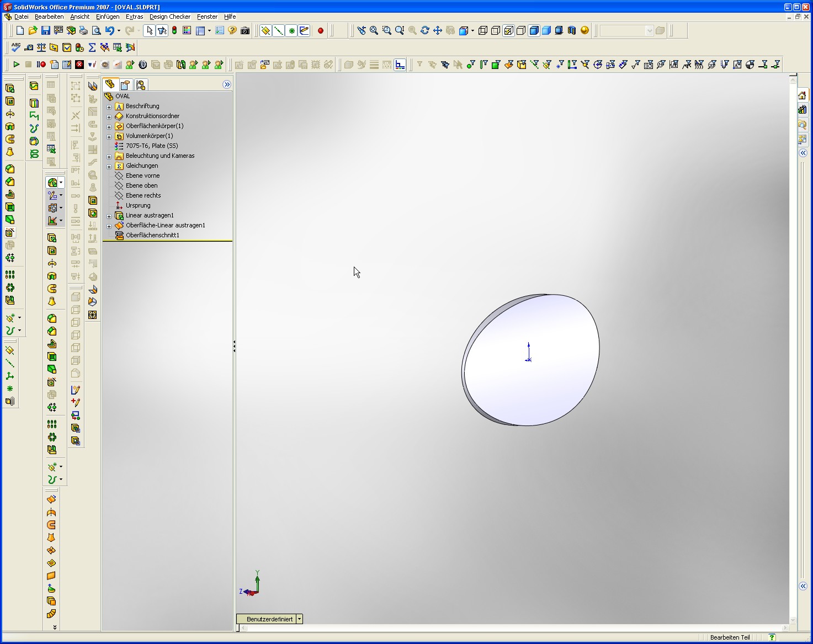Run a macro with the green play arrow
813x644 pixels.
[16, 65]
